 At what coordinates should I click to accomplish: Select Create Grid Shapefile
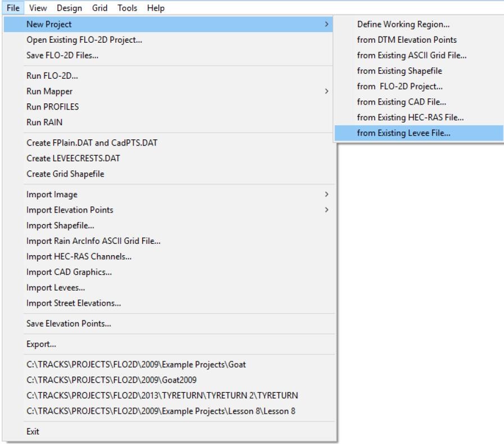(x=65, y=174)
